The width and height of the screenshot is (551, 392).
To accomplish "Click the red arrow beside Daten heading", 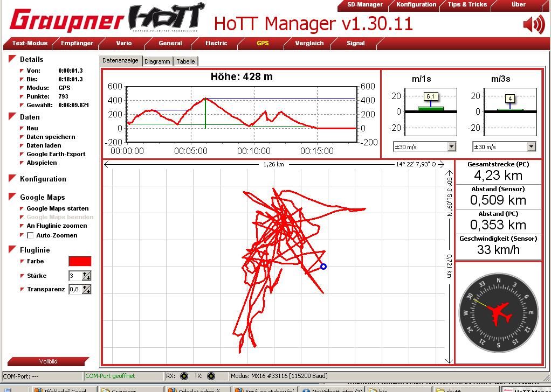I will (x=12, y=117).
